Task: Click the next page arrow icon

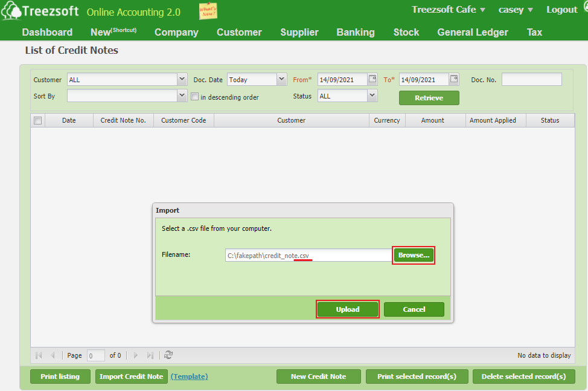Action: [x=136, y=355]
